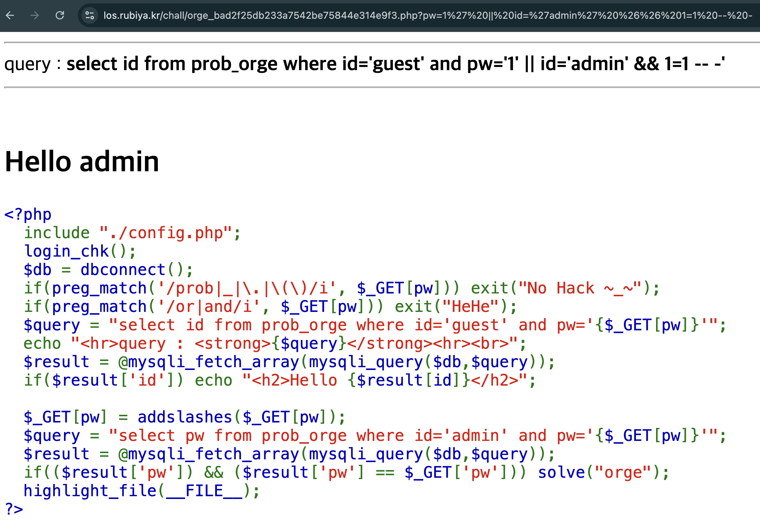Image resolution: width=760 pixels, height=532 pixels.
Task: Click the 'echo "<hr>query' line
Action: (x=275, y=343)
